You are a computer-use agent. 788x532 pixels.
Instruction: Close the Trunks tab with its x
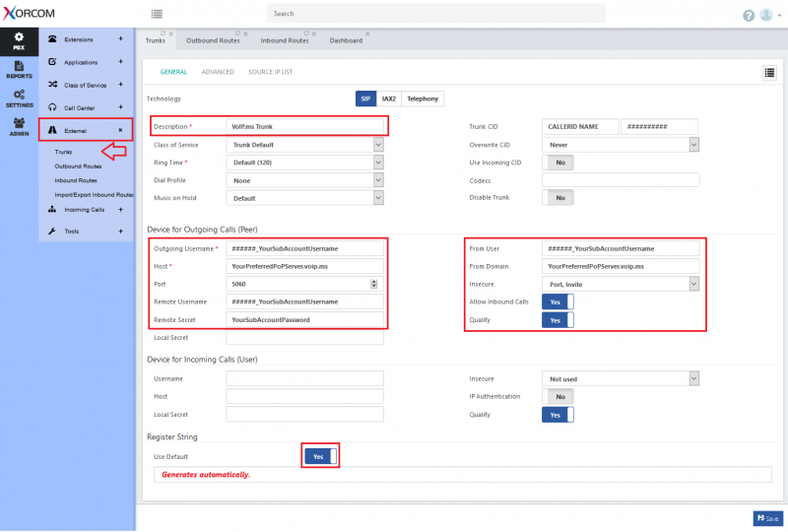click(x=170, y=33)
